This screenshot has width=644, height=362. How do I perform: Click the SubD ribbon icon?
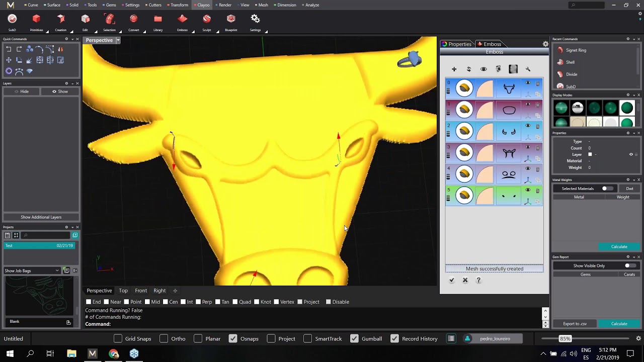(12, 19)
